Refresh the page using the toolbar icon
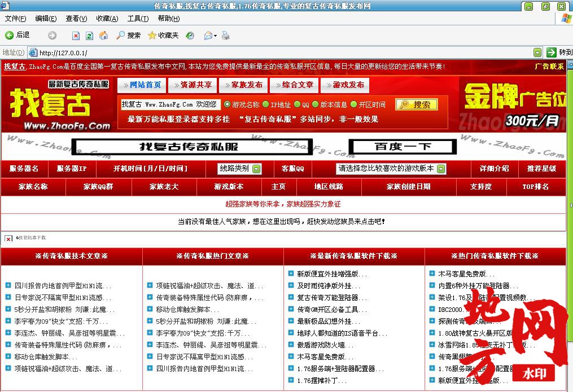The height and width of the screenshot is (392, 573). [89, 36]
